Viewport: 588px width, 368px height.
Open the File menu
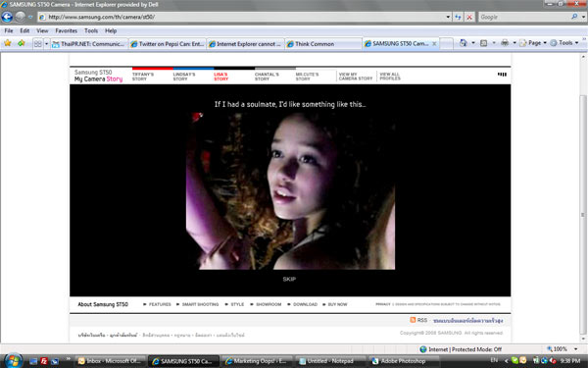pyautogui.click(x=9, y=30)
